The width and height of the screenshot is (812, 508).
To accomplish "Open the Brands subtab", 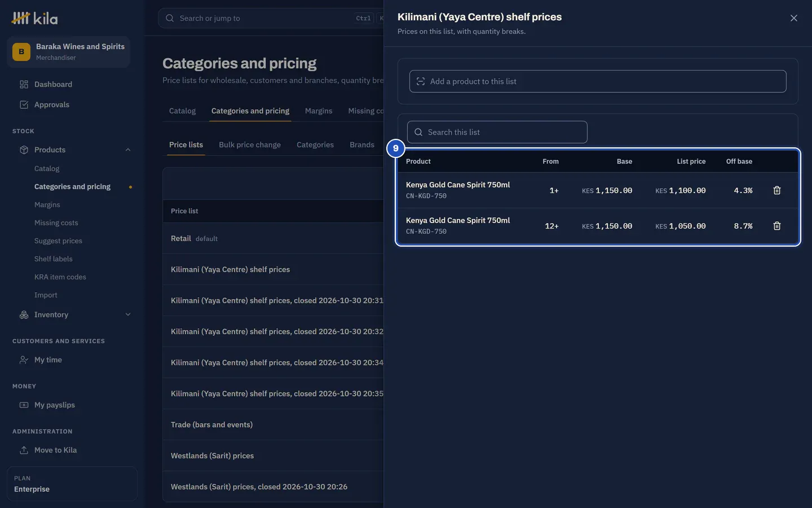I will tap(362, 144).
